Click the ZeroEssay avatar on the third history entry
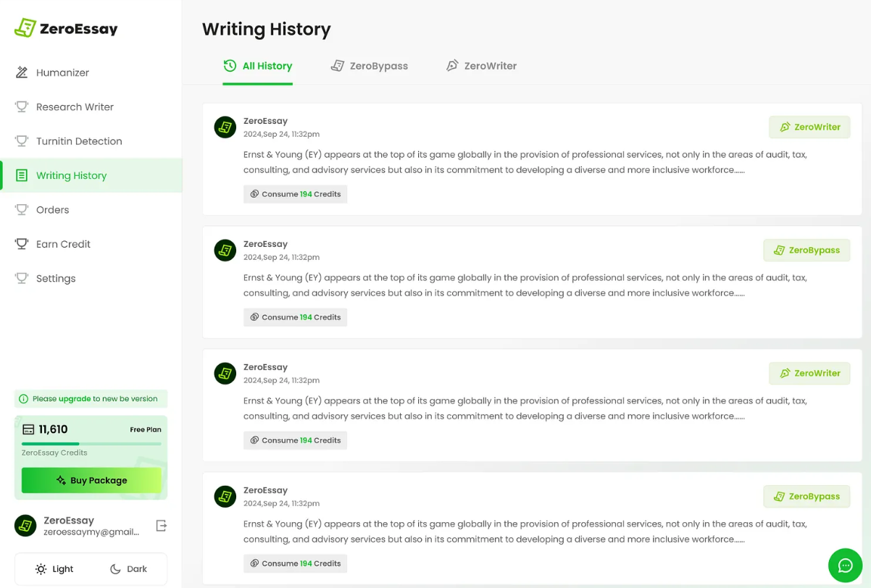The image size is (871, 588). (x=225, y=374)
